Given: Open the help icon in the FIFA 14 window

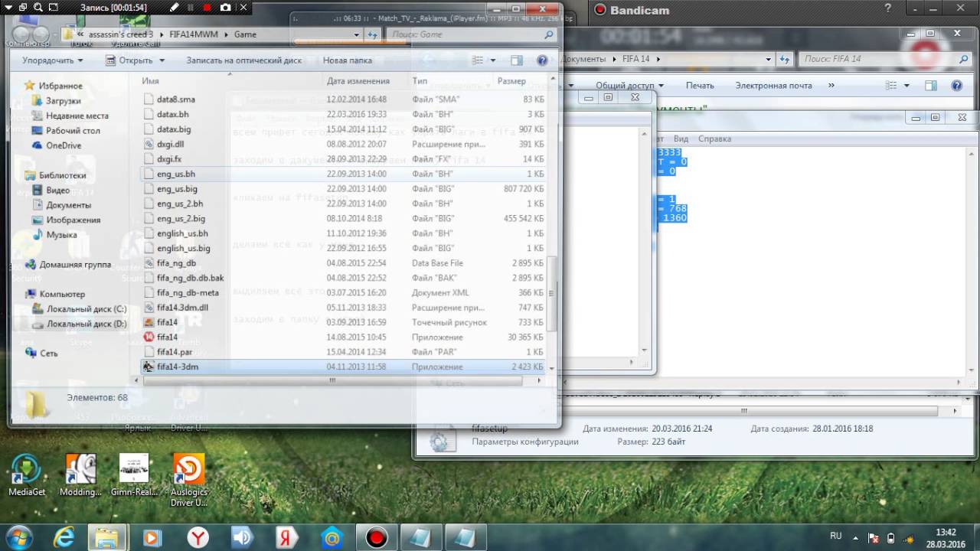Looking at the screenshot, I should pyautogui.click(x=956, y=86).
